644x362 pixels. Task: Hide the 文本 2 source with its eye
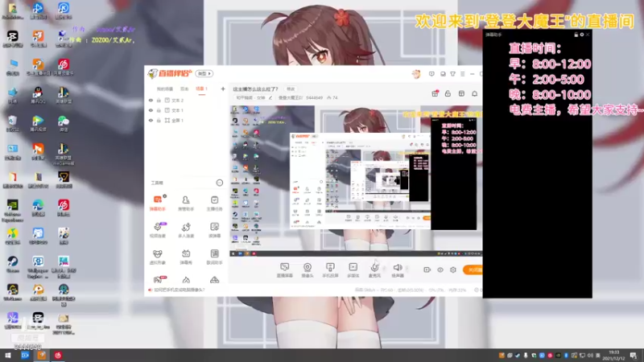pyautogui.click(x=151, y=100)
